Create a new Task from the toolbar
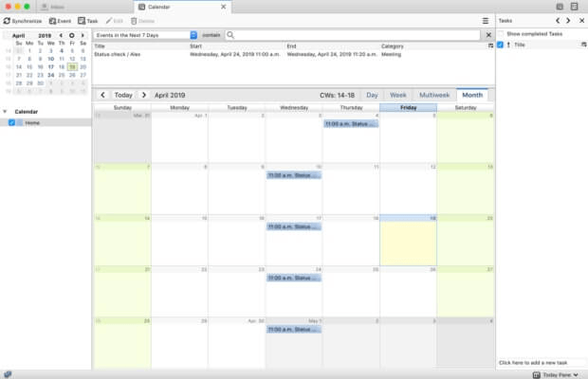The image size is (588, 379). point(88,21)
